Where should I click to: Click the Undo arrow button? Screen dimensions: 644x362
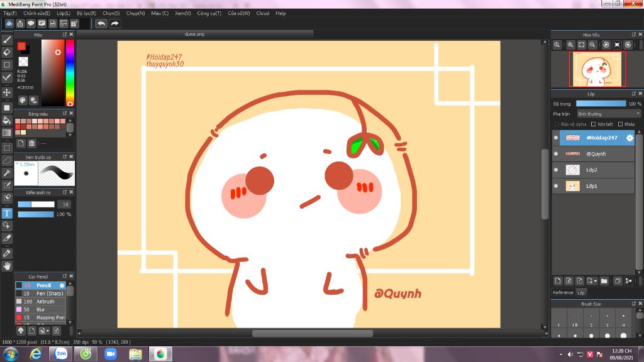[x=101, y=23]
